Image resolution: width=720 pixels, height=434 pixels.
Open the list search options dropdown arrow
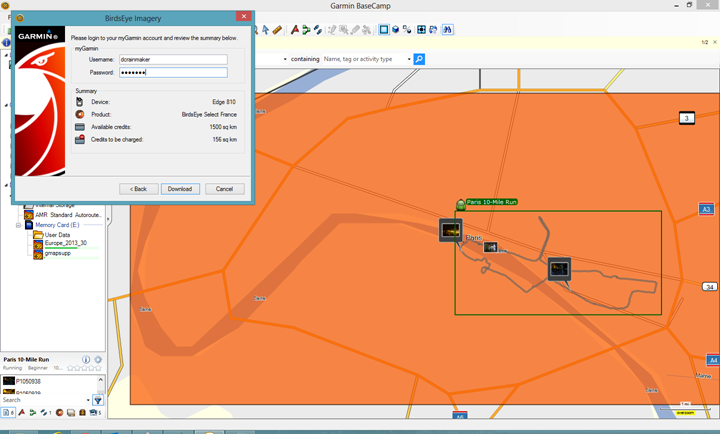pos(88,400)
